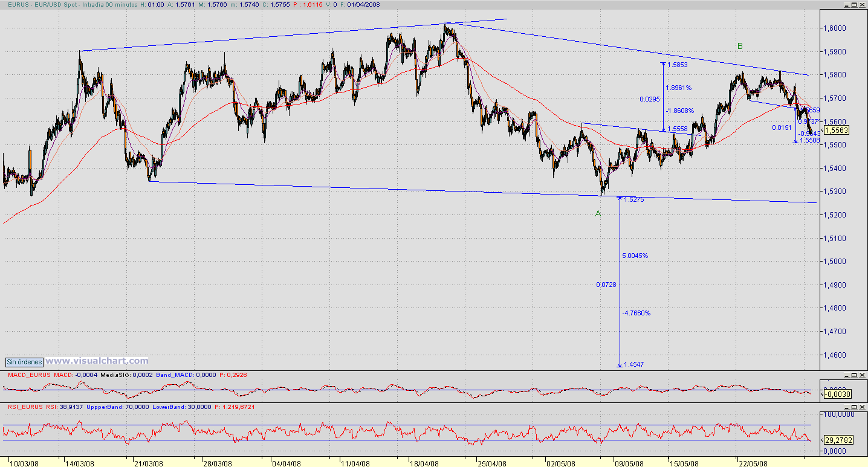The image size is (868, 467).
Task: Click the 'MediaSIG: 0,0002' readout
Action: [128, 375]
